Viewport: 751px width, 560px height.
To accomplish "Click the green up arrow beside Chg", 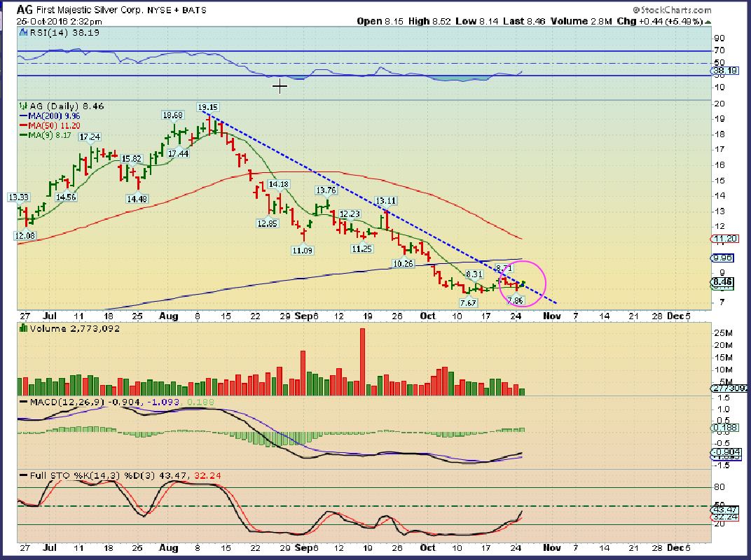I will [x=708, y=22].
